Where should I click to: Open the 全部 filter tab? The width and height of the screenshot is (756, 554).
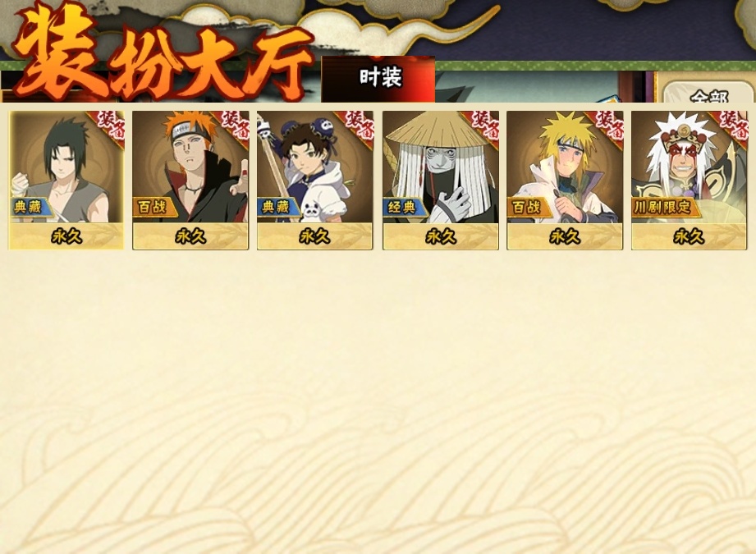coord(708,94)
